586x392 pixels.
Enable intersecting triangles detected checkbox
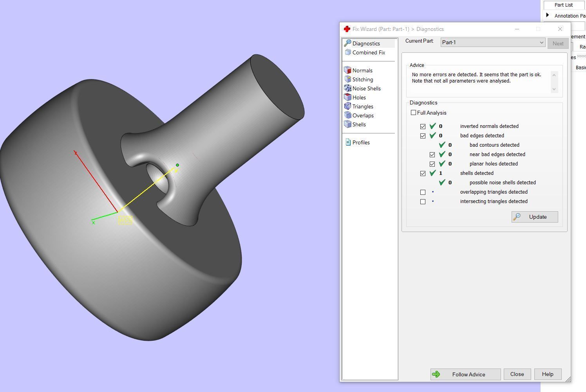[423, 201]
